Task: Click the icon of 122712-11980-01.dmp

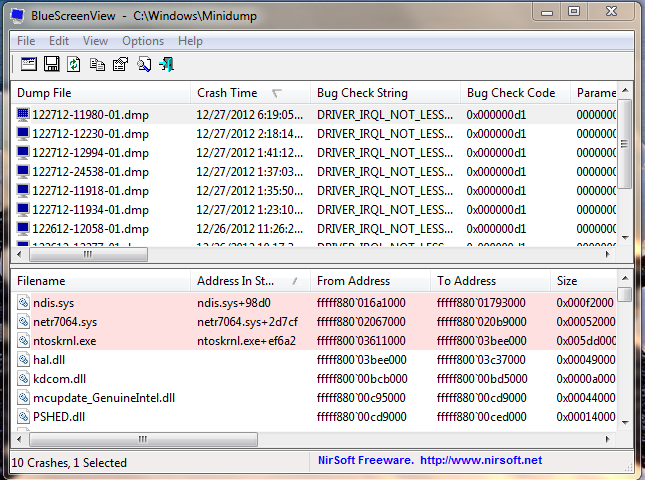Action: pos(23,115)
